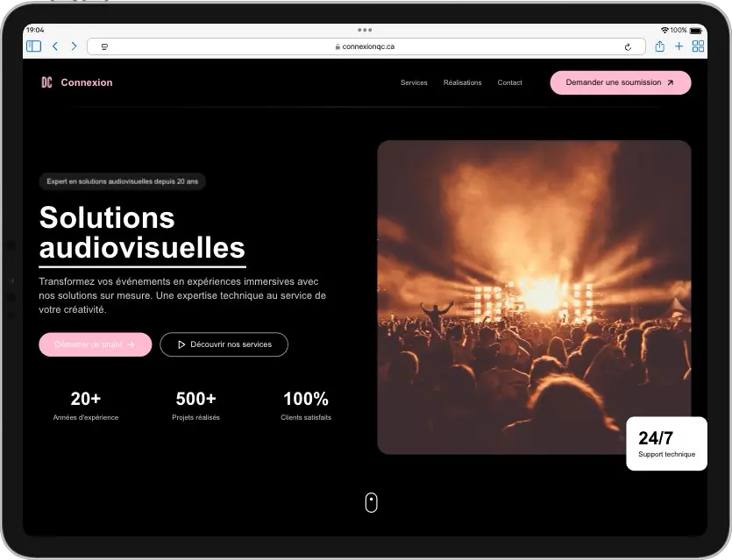Open the three-dot multitasking menu
Screen dimensions: 732x560
pos(365,30)
